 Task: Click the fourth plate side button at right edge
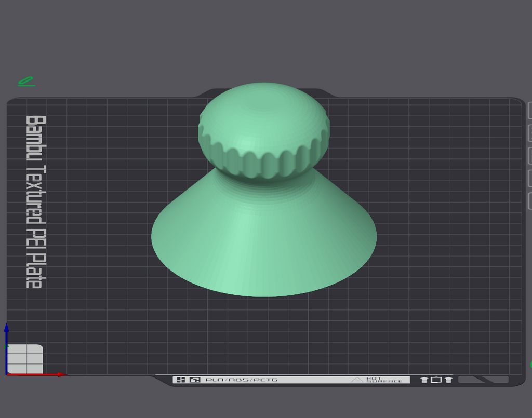coord(530,178)
